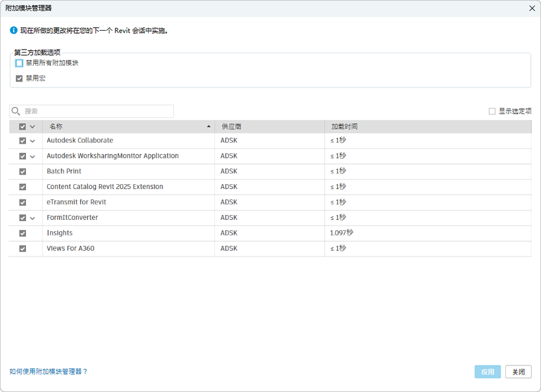Select eTransmit for Revit name
The height and width of the screenshot is (392, 541).
tap(76, 202)
